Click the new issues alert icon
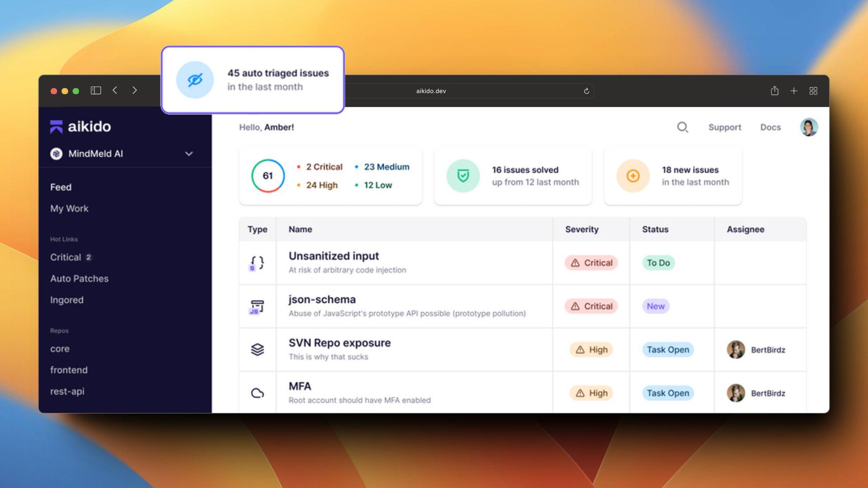 pos(634,175)
